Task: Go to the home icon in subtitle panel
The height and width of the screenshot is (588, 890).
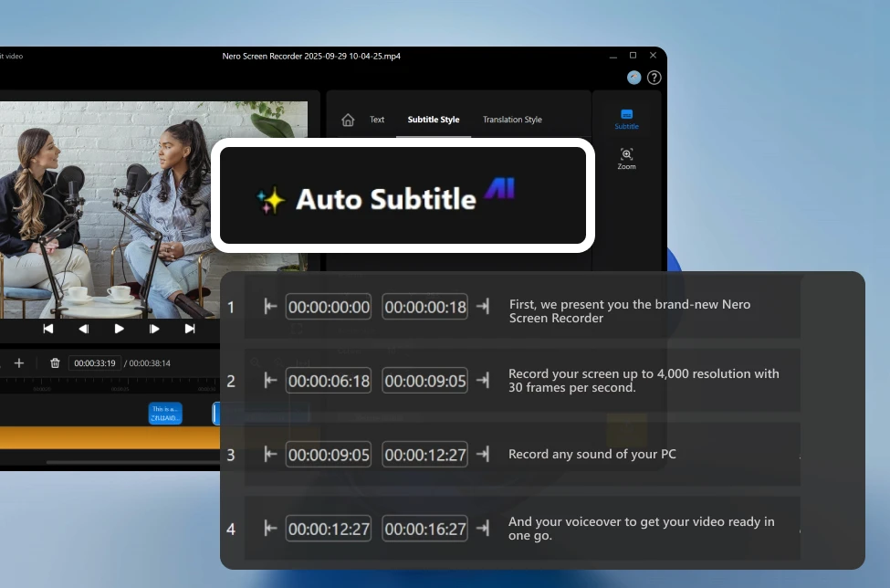Action: (348, 120)
